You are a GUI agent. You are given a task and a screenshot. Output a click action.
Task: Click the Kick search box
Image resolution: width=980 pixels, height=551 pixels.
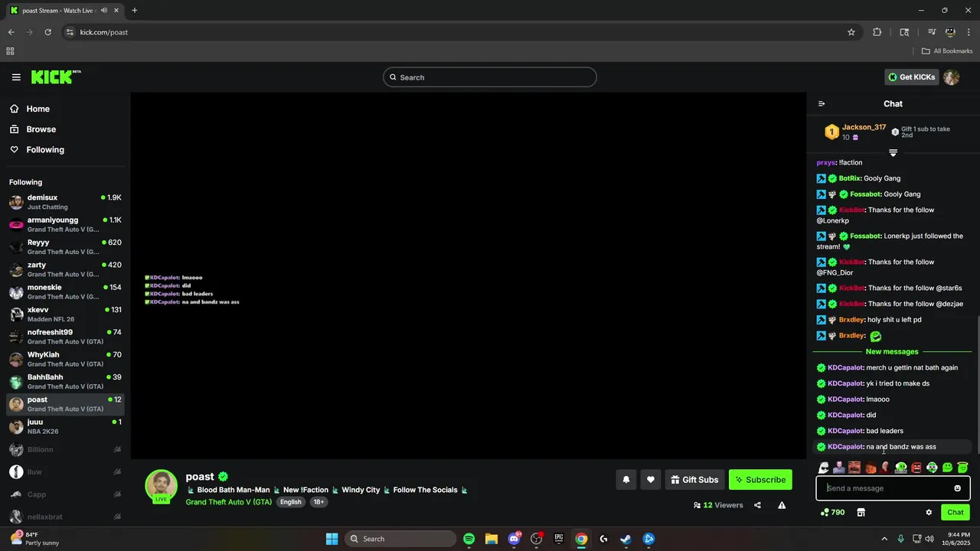(490, 77)
